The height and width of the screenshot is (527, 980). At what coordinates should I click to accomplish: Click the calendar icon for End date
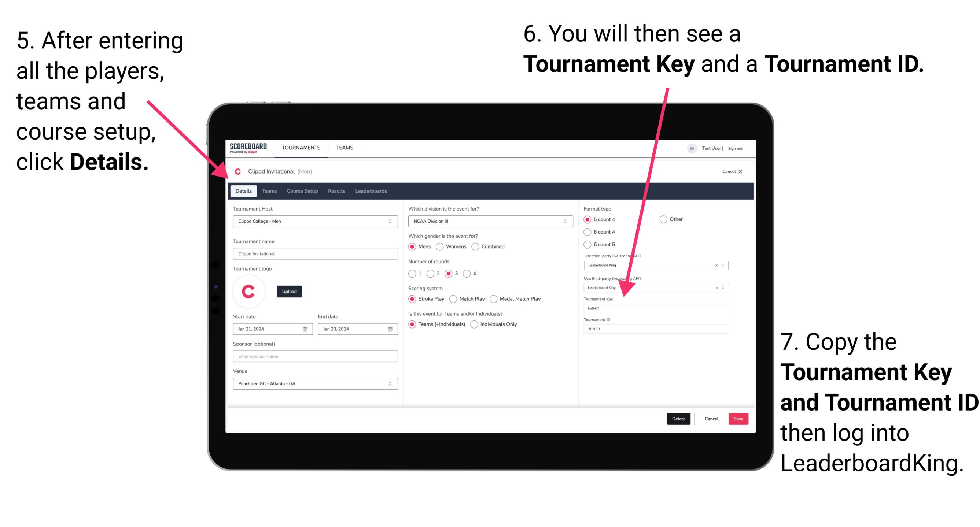[390, 329]
